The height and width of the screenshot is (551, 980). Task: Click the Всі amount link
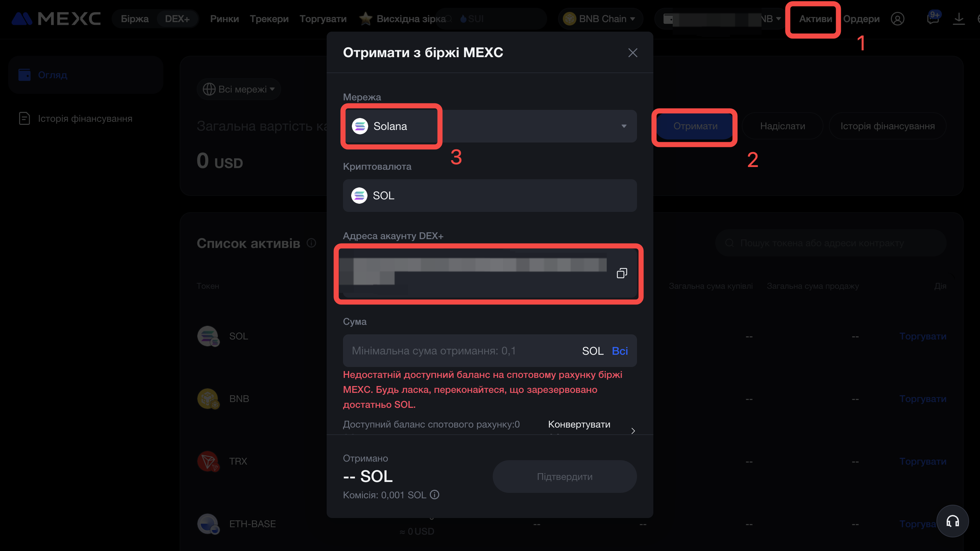(x=620, y=351)
